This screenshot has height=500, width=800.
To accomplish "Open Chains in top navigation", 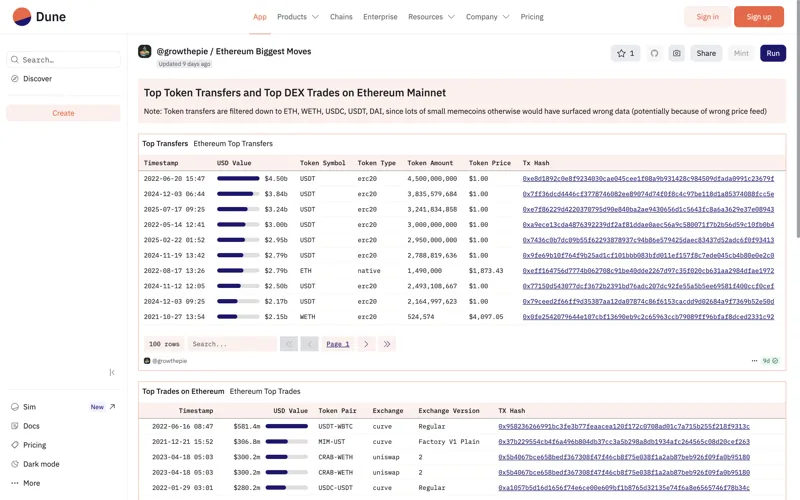I will pos(341,17).
